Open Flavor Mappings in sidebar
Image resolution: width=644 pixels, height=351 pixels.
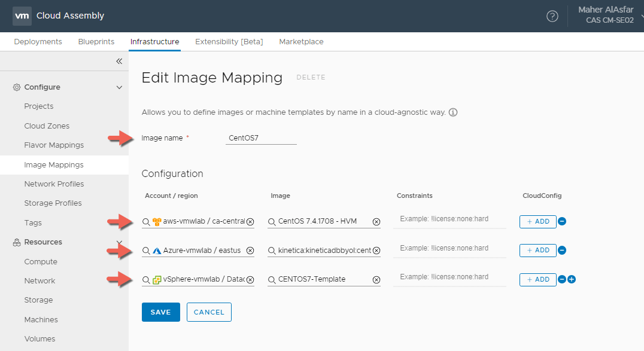[x=54, y=145]
